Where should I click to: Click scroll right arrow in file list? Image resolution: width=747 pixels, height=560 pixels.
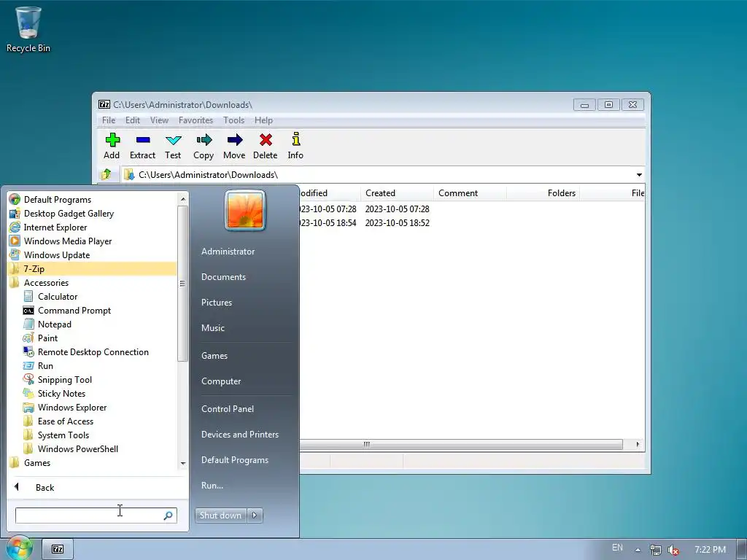(638, 444)
